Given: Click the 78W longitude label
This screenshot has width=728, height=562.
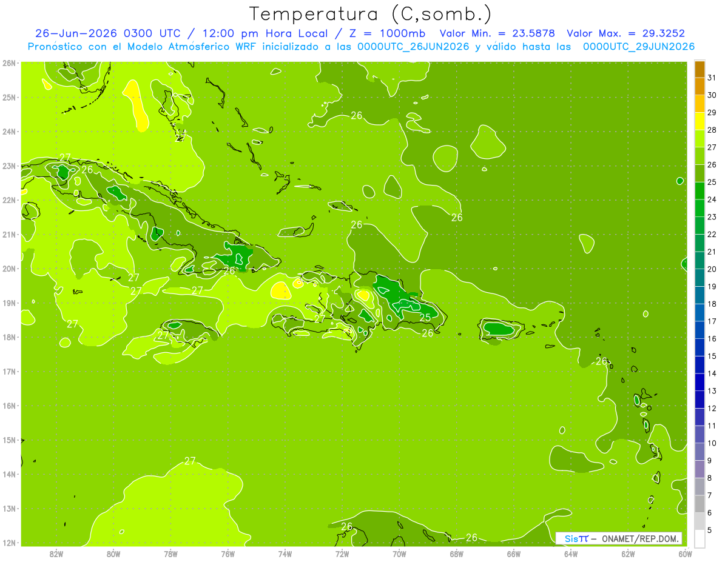Looking at the screenshot, I should [170, 554].
